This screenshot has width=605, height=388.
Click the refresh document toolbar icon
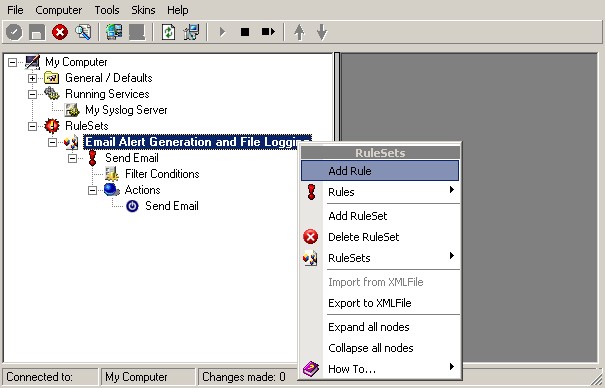(168, 32)
